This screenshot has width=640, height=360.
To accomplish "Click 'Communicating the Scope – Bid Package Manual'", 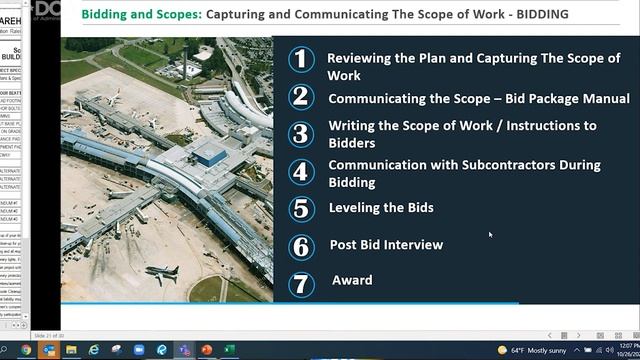I will click(x=479, y=99).
